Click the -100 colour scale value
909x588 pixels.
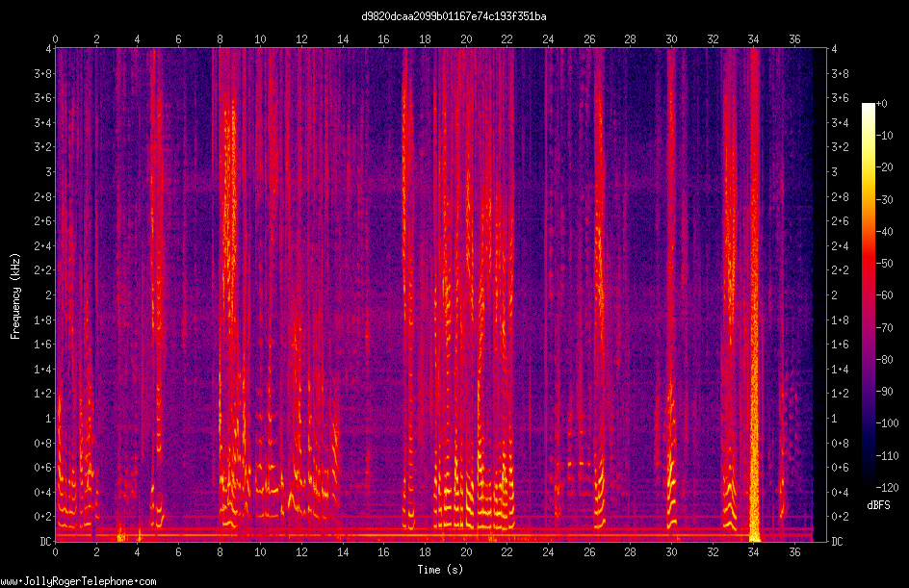(x=887, y=423)
